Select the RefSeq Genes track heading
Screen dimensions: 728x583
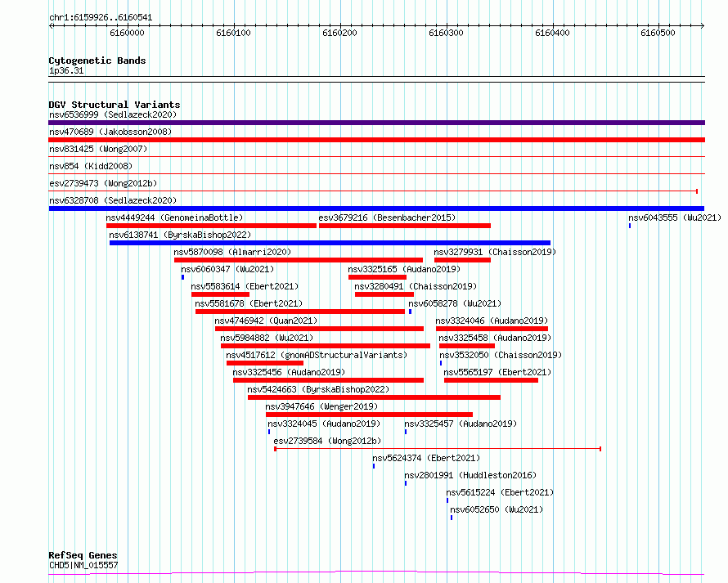tap(83, 555)
